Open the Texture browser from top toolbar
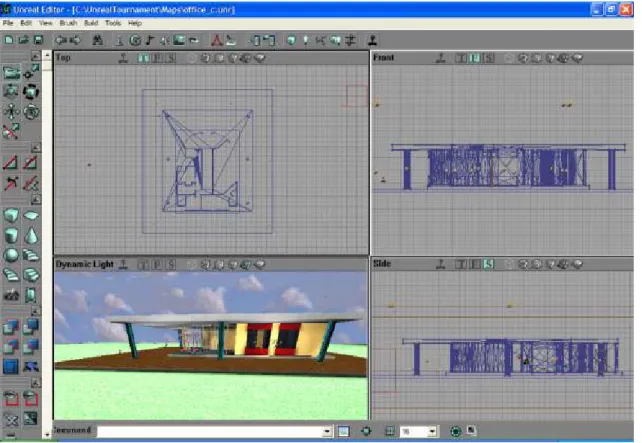642x443 pixels. click(x=179, y=40)
